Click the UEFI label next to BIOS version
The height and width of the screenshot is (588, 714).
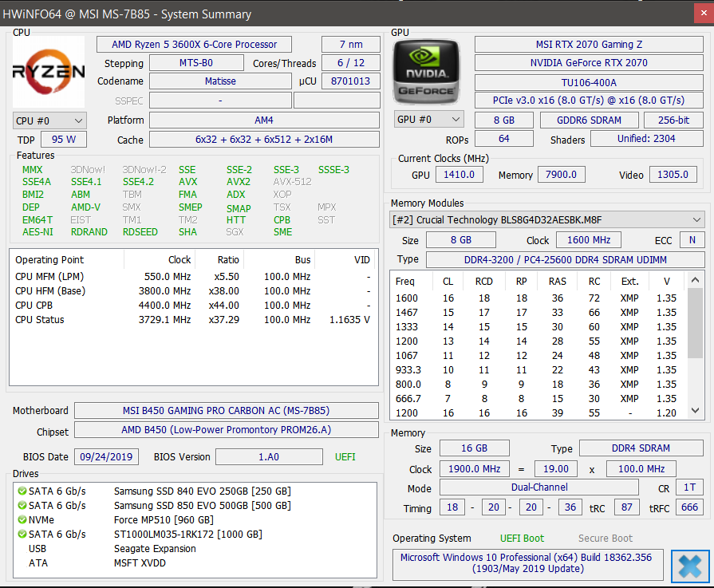click(345, 457)
